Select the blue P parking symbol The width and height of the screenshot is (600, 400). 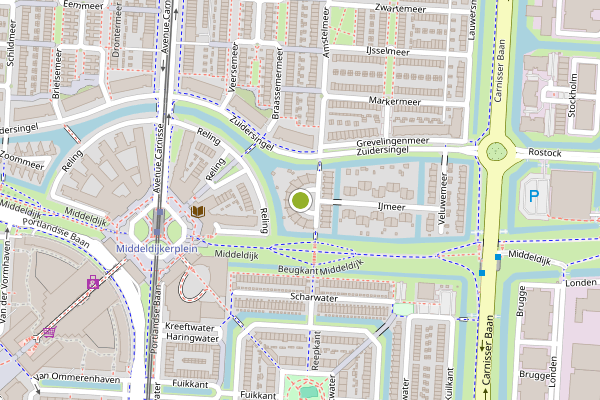click(x=534, y=196)
